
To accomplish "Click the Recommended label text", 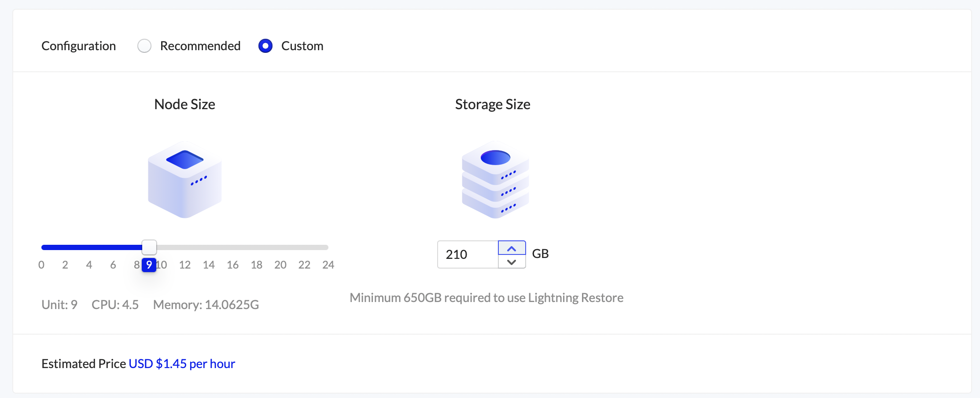I will click(x=200, y=46).
